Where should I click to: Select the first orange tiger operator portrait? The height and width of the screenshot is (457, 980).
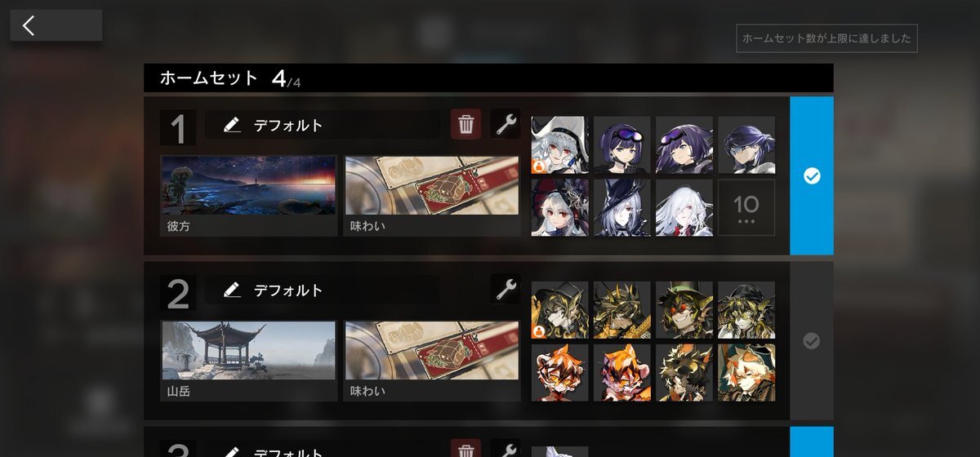coord(560,372)
